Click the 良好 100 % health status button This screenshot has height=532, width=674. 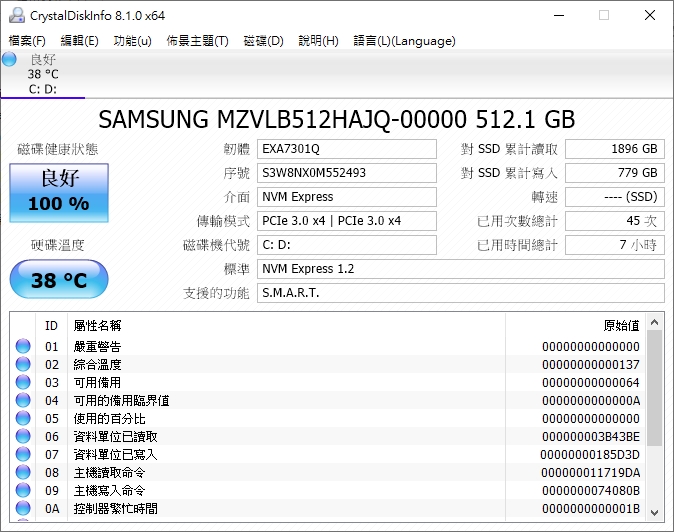(x=59, y=193)
